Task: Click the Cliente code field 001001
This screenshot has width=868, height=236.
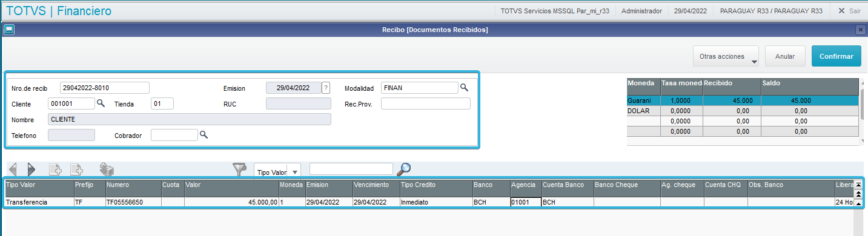Action: pyautogui.click(x=71, y=103)
